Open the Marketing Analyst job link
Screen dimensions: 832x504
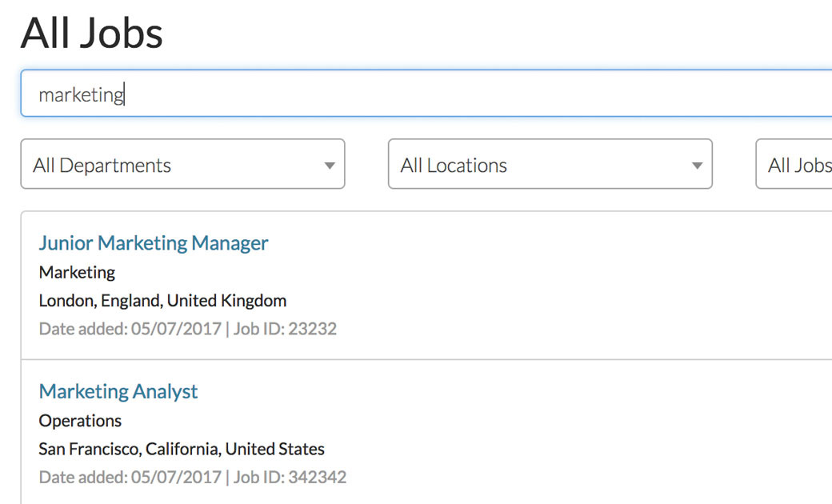118,391
